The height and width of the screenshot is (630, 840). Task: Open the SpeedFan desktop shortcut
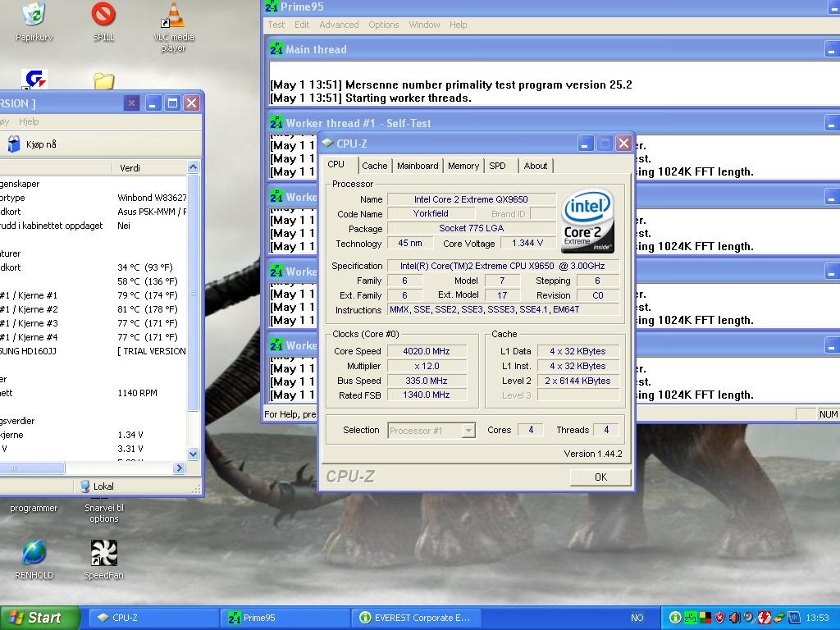(x=103, y=552)
